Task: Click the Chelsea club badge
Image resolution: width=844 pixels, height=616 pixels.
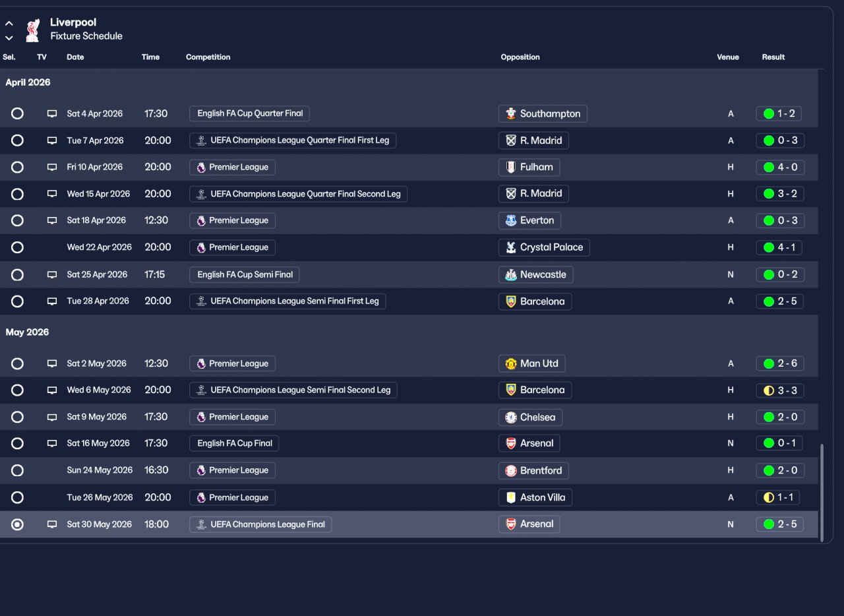Action: (x=511, y=417)
